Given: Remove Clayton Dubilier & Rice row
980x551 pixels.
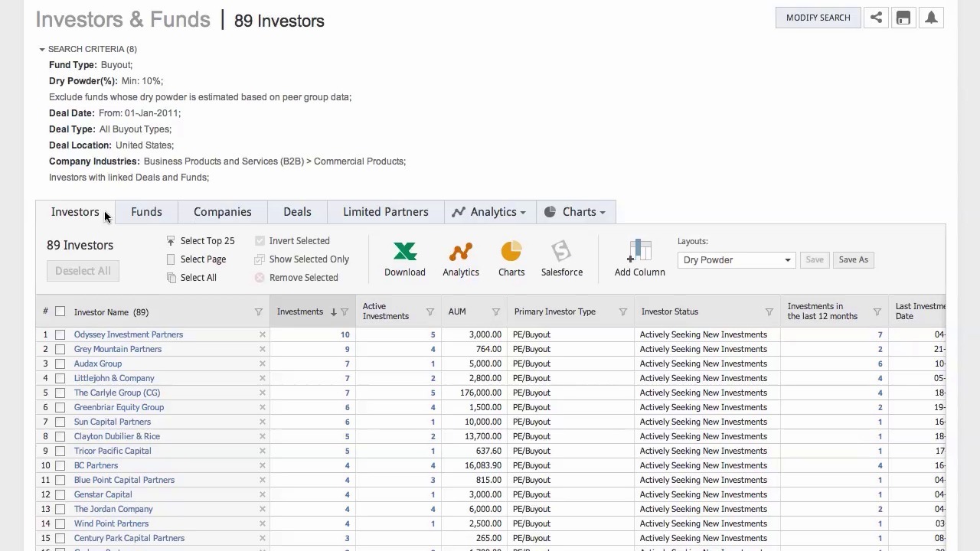Looking at the screenshot, I should [263, 436].
